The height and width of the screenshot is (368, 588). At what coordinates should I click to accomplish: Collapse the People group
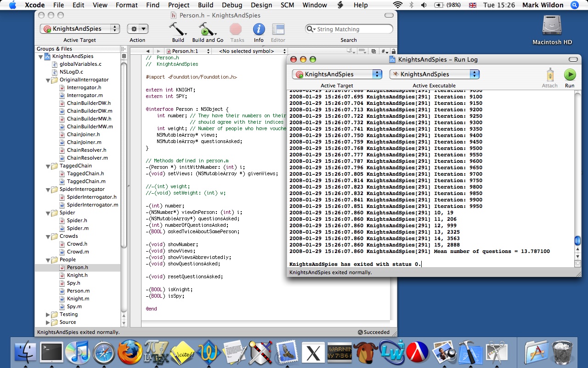(x=48, y=260)
